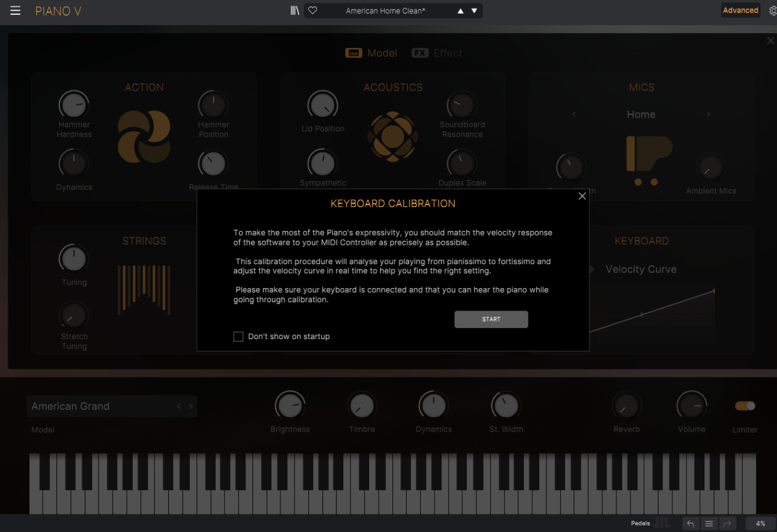Favorite the preset with the heart icon
The image size is (777, 532).
(312, 10)
